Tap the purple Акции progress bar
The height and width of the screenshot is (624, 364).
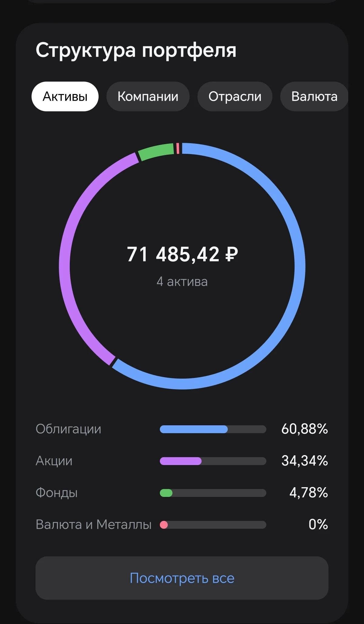pyautogui.click(x=213, y=461)
